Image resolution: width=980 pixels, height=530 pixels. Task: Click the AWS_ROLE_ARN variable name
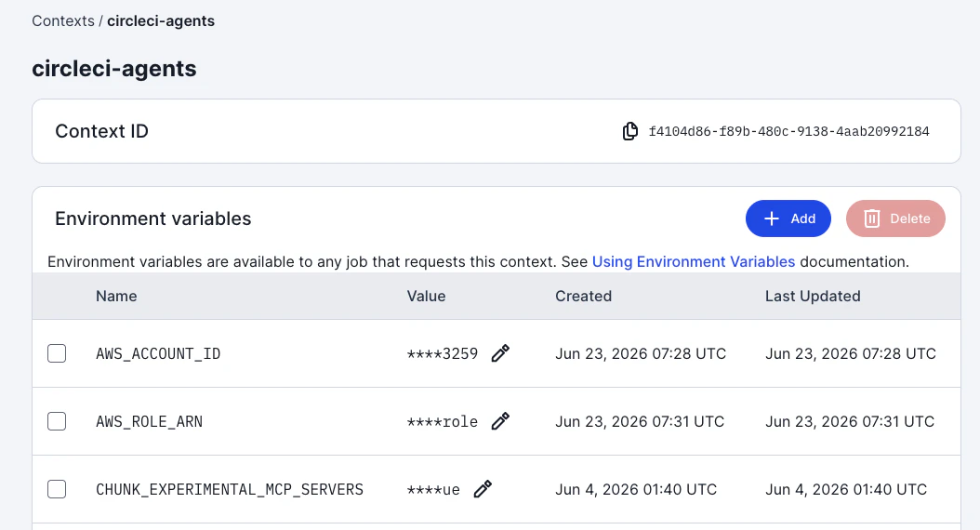[x=150, y=422]
